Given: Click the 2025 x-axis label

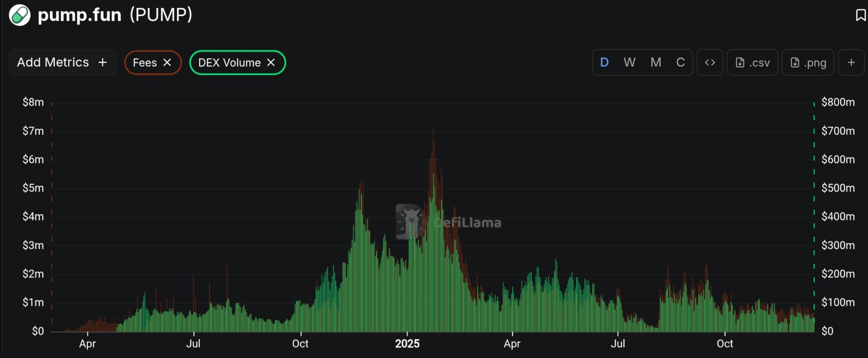Looking at the screenshot, I should click(x=407, y=344).
